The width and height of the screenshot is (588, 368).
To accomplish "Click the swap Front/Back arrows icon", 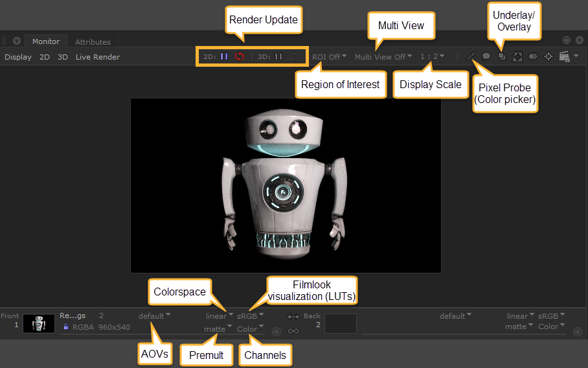I will point(293,317).
